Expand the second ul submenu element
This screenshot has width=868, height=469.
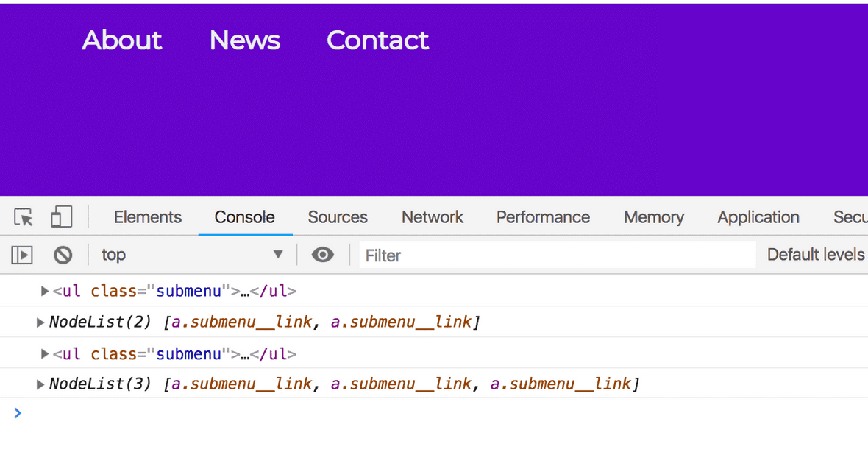[x=45, y=353]
